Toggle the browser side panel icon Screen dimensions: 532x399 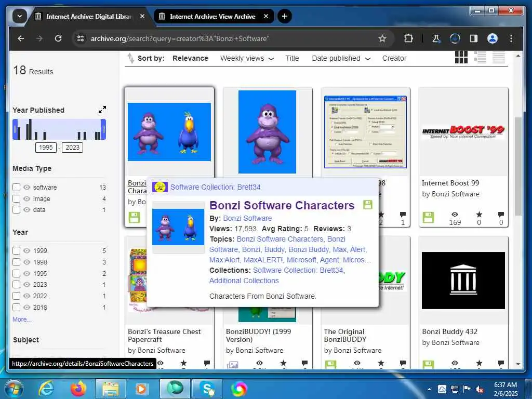(x=474, y=38)
